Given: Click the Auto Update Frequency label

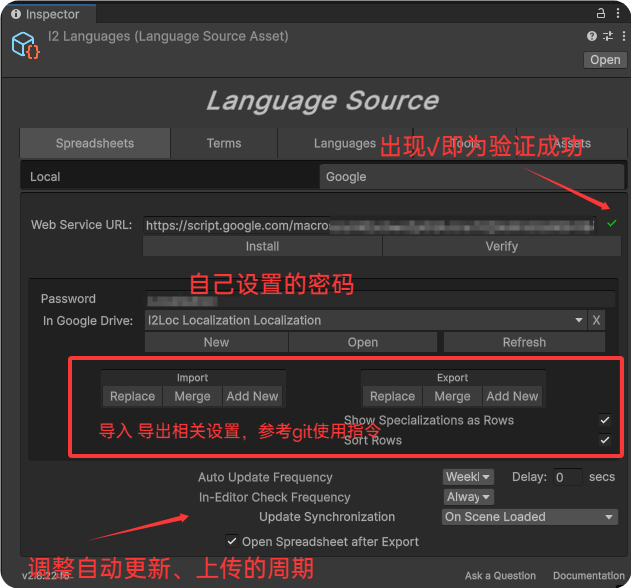Looking at the screenshot, I should pyautogui.click(x=265, y=477).
